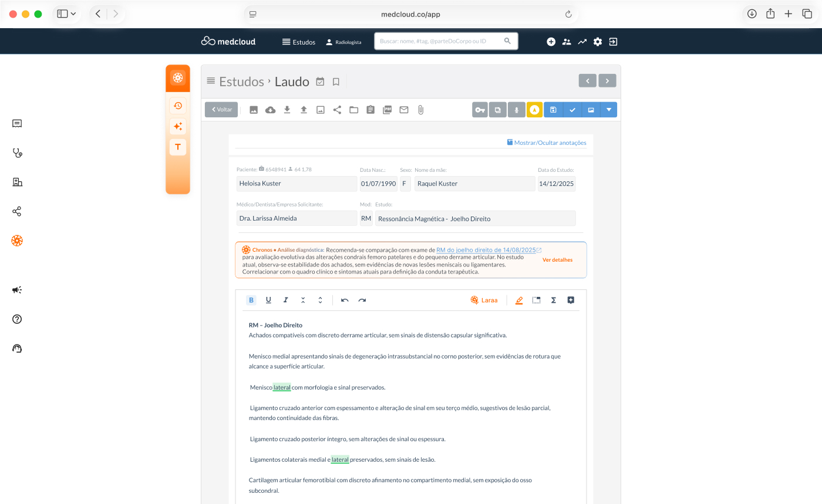Click the yellow A badge button

(x=534, y=110)
